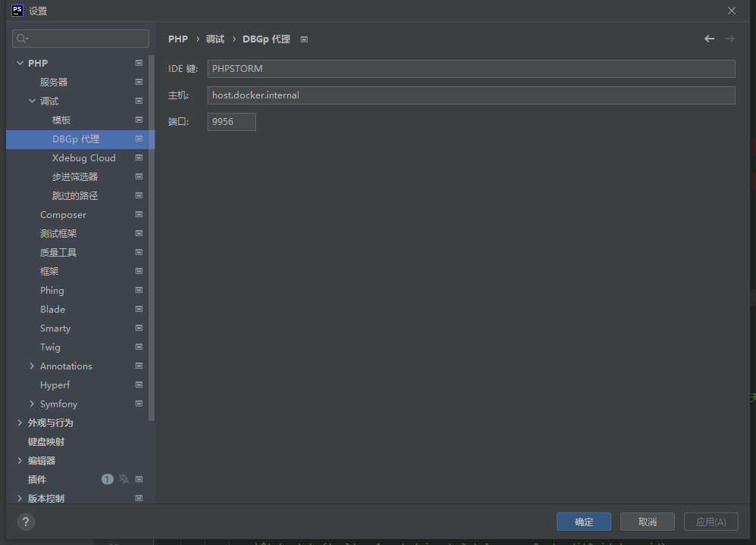Navigate back with the left arrow

pyautogui.click(x=709, y=39)
